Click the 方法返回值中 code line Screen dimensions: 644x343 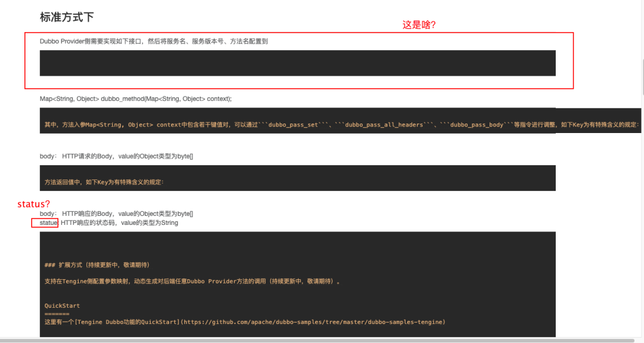tap(104, 182)
